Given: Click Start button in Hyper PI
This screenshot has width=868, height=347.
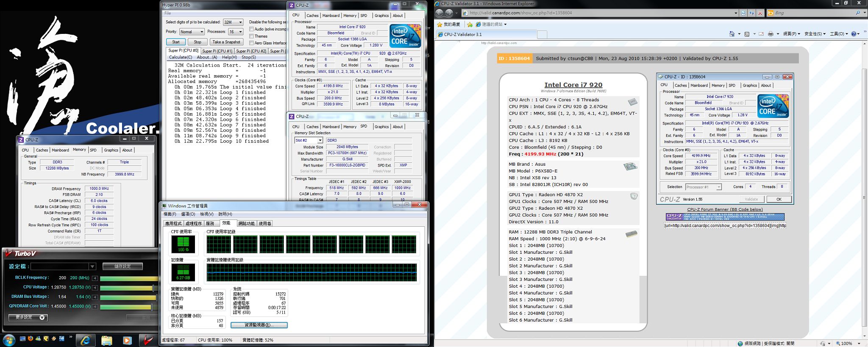Looking at the screenshot, I should click(175, 42).
